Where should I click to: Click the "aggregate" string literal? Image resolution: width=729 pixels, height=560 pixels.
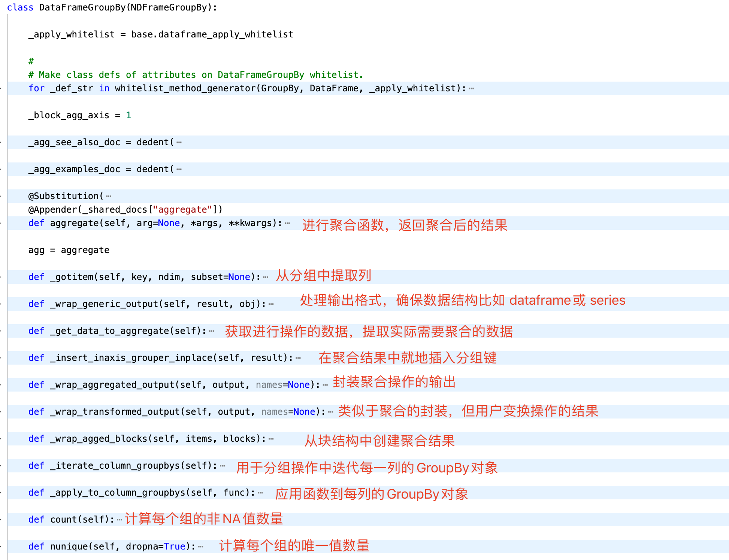pos(182,210)
